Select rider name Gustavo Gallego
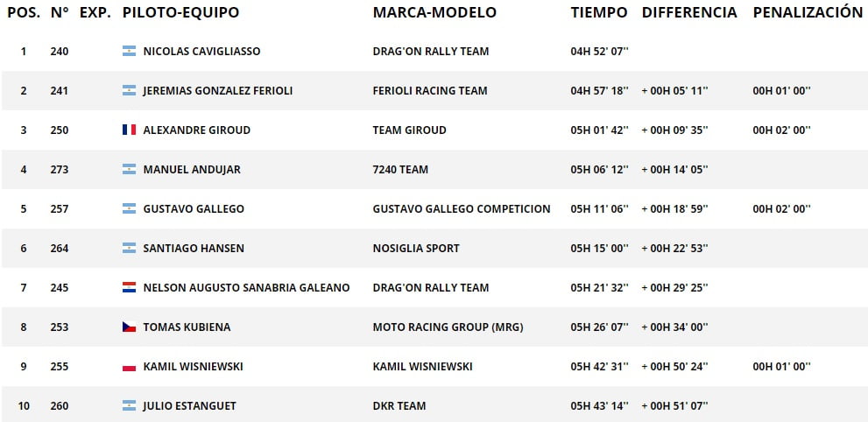The width and height of the screenshot is (868, 422). [x=194, y=209]
